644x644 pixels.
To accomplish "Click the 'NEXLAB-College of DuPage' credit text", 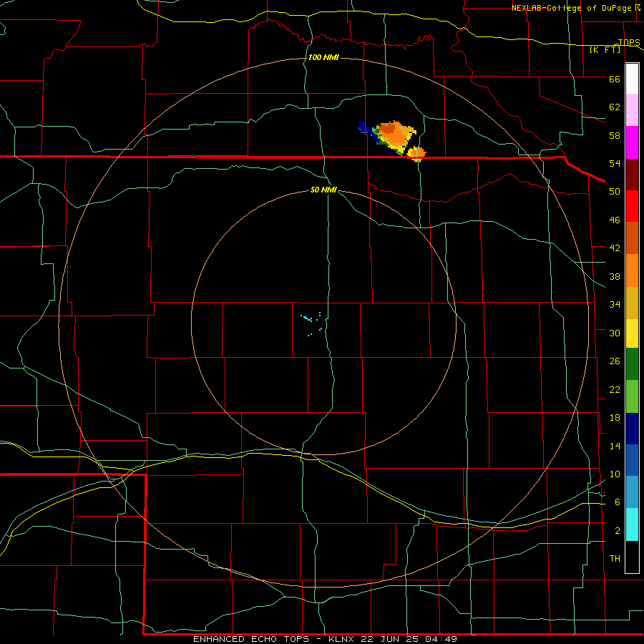I will click(572, 8).
